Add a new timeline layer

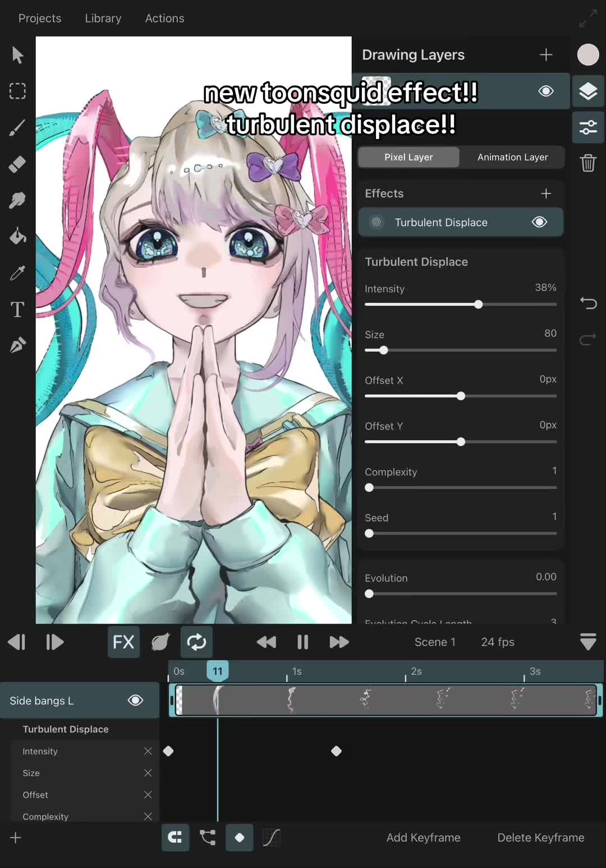(16, 838)
